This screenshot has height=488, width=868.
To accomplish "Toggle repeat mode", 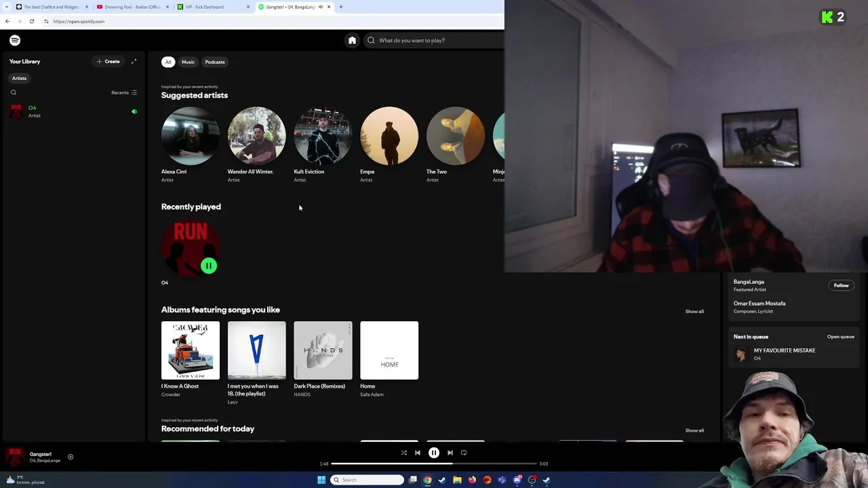I will (x=464, y=453).
